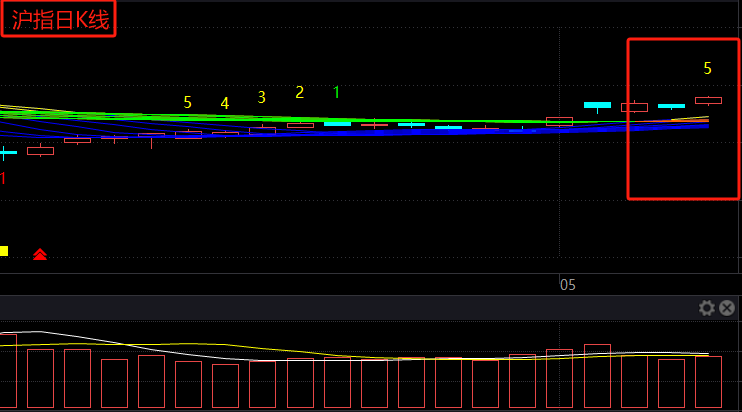Close the volume indicator panel
742x412 pixels.
pos(727,308)
